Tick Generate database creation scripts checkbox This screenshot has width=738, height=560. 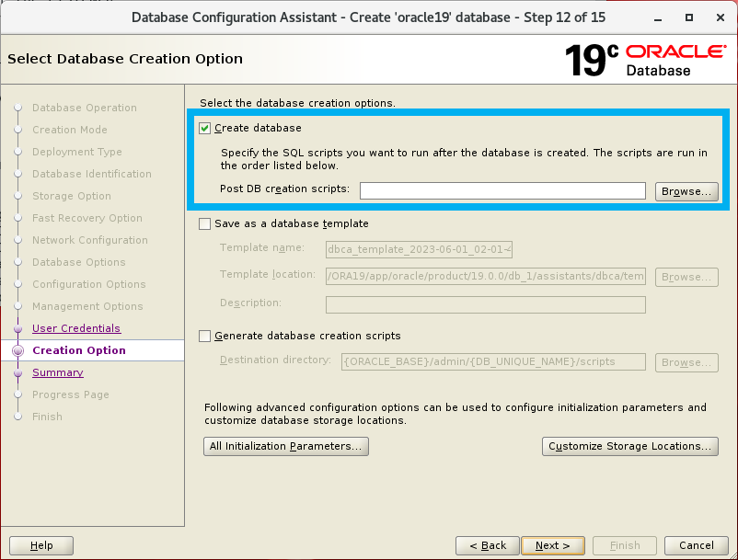pos(204,337)
